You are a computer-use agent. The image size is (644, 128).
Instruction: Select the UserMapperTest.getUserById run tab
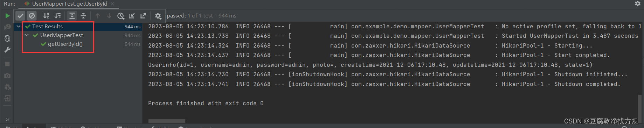(67, 4)
